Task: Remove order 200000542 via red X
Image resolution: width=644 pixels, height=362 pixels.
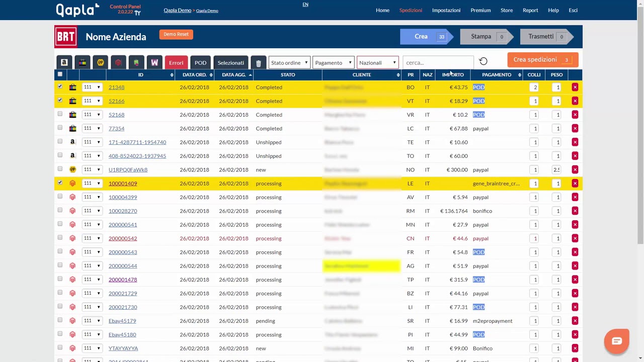Action: click(575, 238)
